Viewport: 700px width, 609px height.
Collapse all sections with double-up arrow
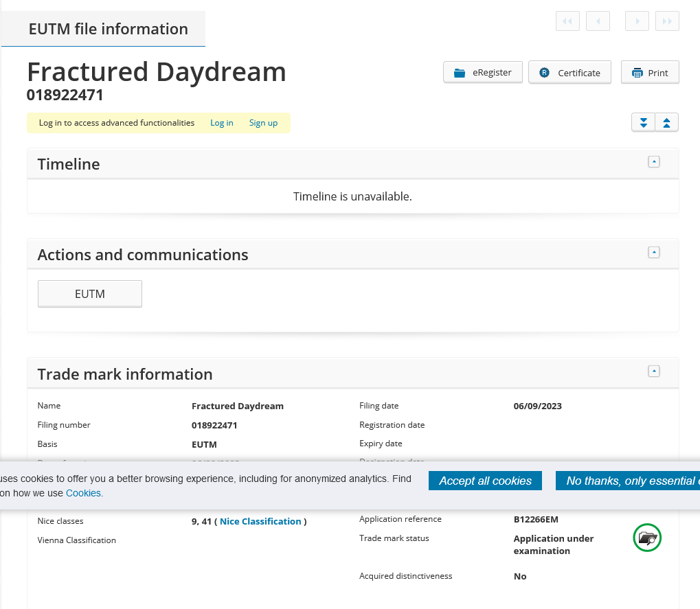pyautogui.click(x=666, y=123)
